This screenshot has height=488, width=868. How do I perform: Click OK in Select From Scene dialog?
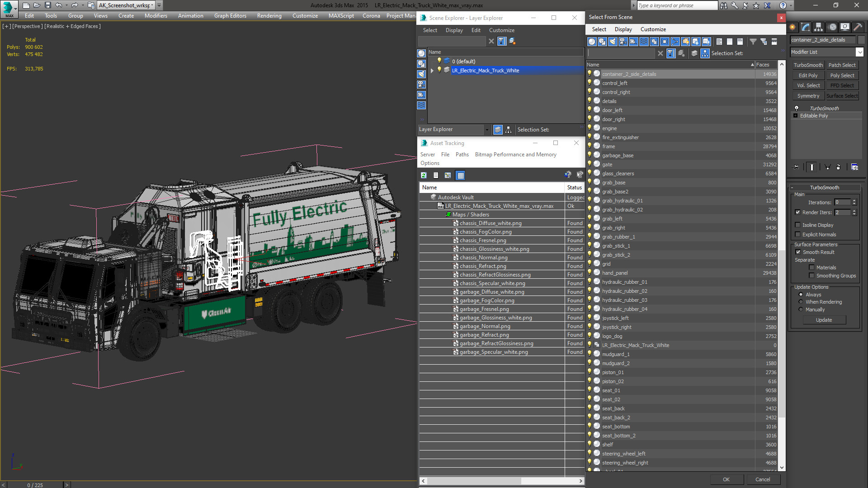point(726,479)
